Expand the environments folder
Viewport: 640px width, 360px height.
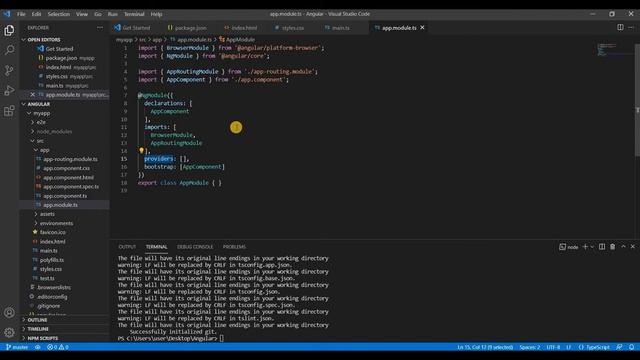coord(56,223)
